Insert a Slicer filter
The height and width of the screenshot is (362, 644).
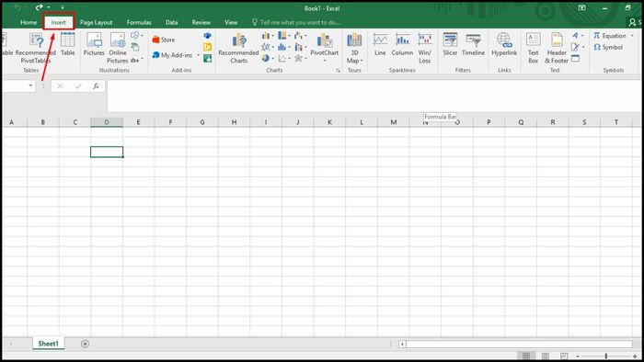(450, 44)
